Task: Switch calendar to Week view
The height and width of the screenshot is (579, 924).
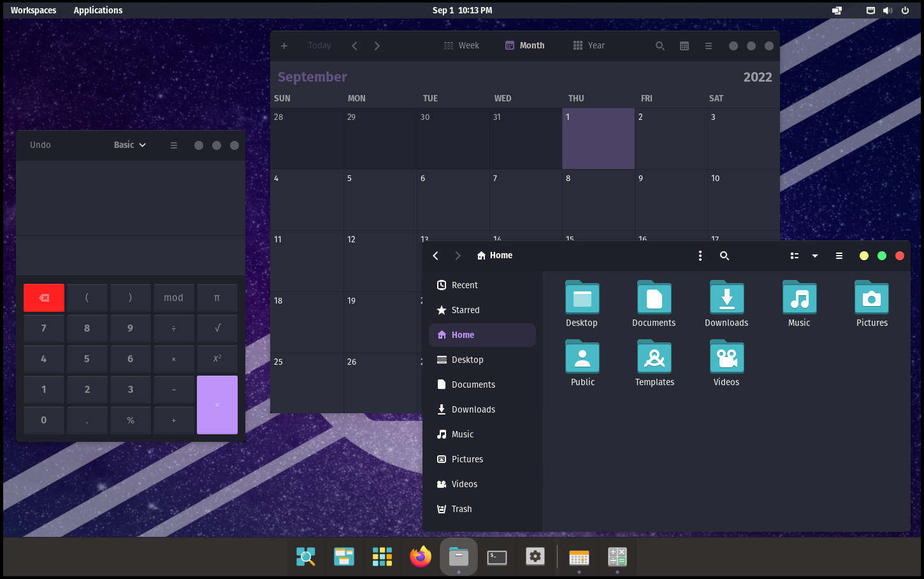Action: pos(461,46)
